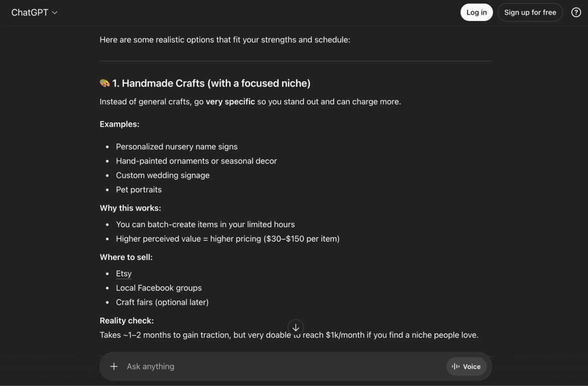588x386 pixels.
Task: Click the Where to sell heading
Action: pos(126,257)
